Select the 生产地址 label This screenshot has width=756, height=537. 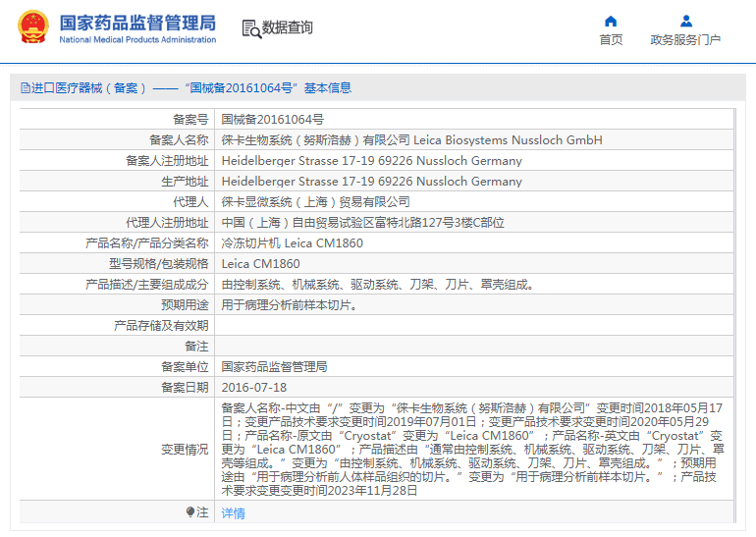point(186,182)
